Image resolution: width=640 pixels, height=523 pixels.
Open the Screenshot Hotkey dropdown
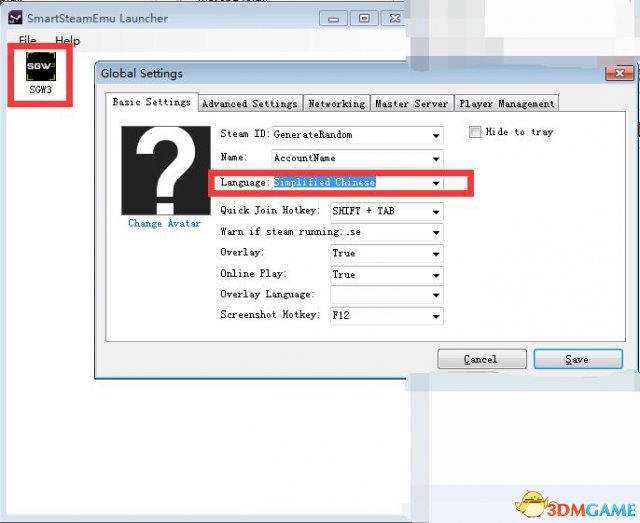pos(436,317)
